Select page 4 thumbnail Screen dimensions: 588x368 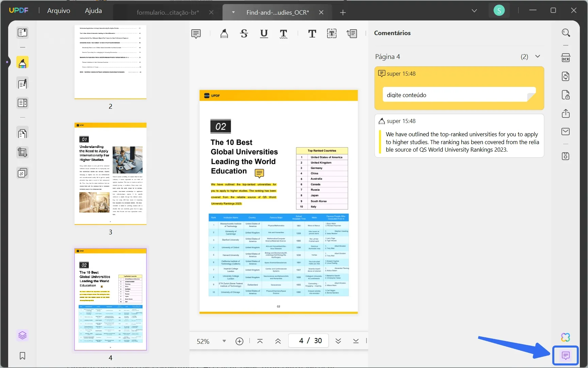tap(111, 299)
